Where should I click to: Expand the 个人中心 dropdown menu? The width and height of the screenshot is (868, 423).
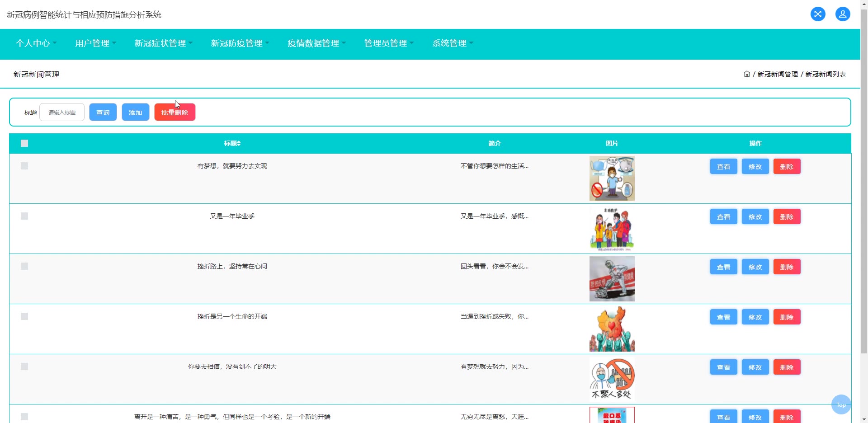click(x=36, y=43)
